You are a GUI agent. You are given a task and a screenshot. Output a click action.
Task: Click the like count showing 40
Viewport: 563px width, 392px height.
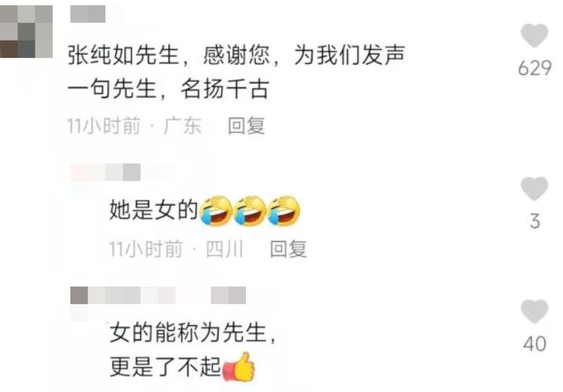(535, 344)
